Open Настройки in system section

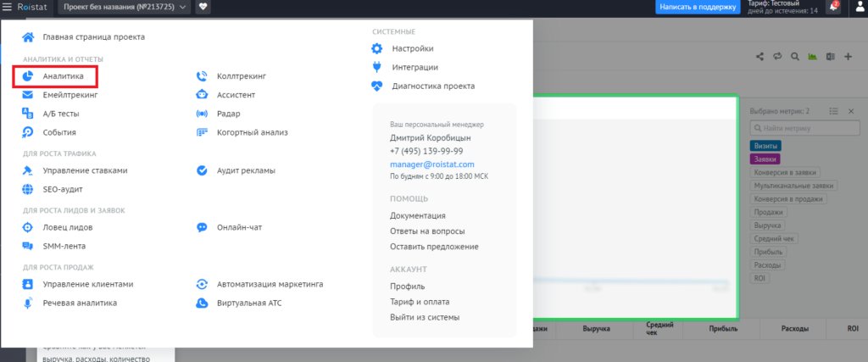click(x=413, y=48)
